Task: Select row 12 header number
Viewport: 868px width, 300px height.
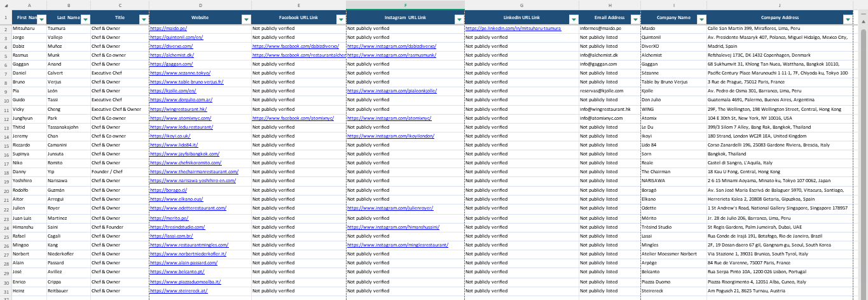Action: coord(6,118)
